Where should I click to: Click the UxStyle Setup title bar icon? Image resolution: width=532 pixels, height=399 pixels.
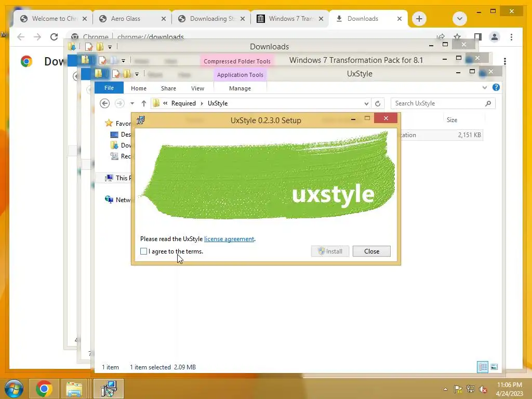(x=140, y=120)
